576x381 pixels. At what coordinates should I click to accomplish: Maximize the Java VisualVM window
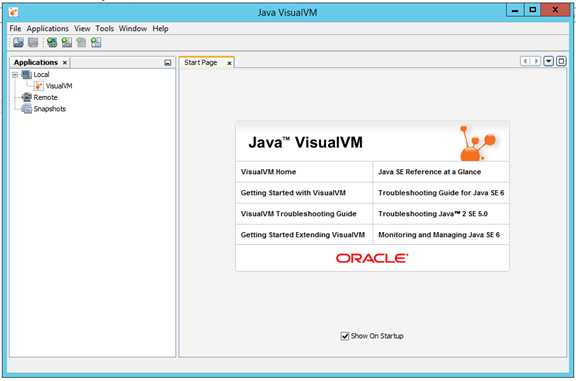click(x=533, y=10)
